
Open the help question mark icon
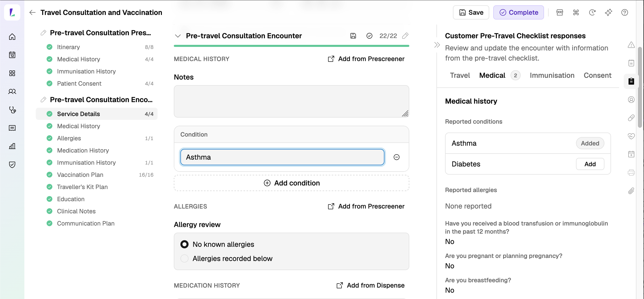coord(625,12)
